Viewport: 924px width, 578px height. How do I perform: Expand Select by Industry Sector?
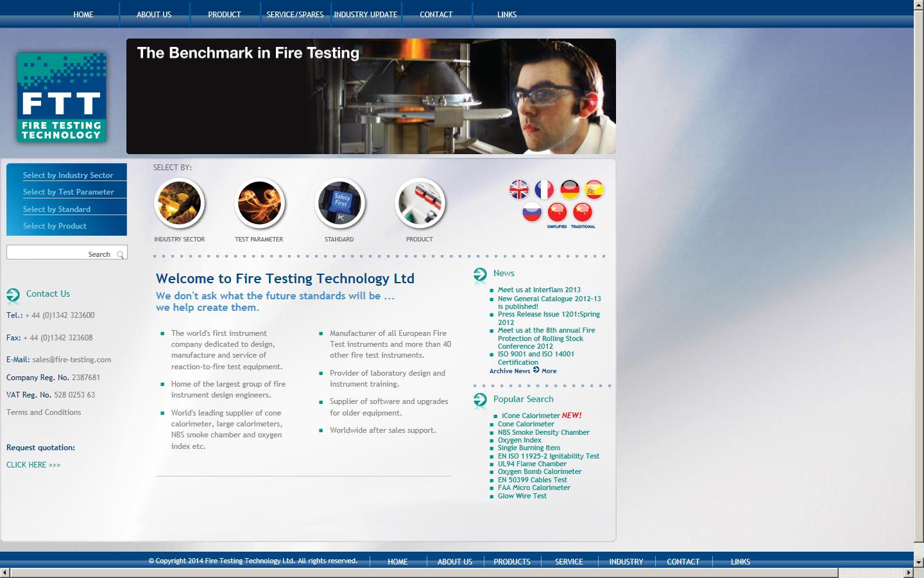[67, 174]
